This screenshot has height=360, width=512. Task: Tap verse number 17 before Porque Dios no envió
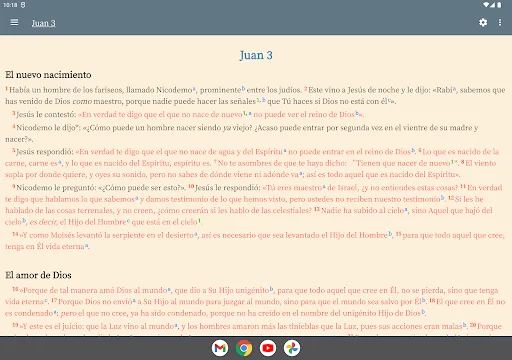[54, 300]
